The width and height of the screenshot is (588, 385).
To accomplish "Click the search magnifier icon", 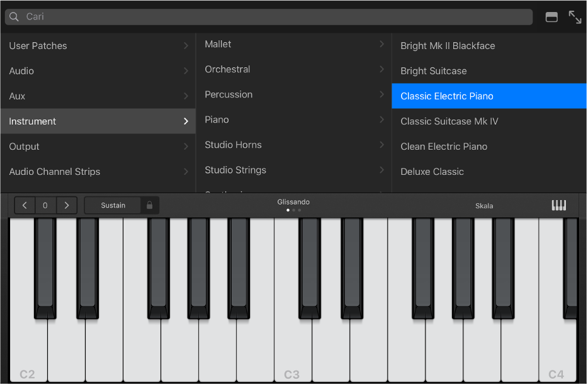I will (x=14, y=17).
